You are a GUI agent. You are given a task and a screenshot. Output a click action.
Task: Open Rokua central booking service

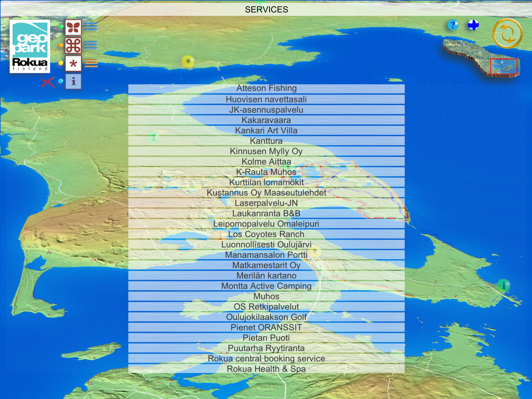point(266,358)
